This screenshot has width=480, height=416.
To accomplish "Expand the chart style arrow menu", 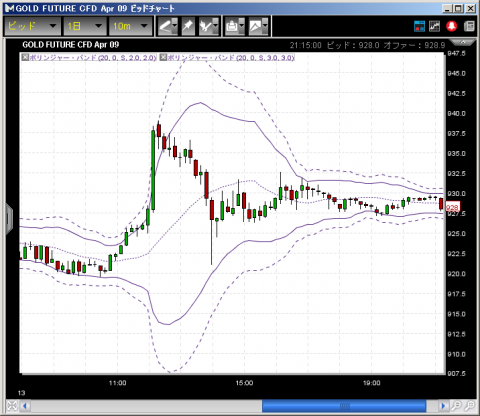I will (x=265, y=26).
